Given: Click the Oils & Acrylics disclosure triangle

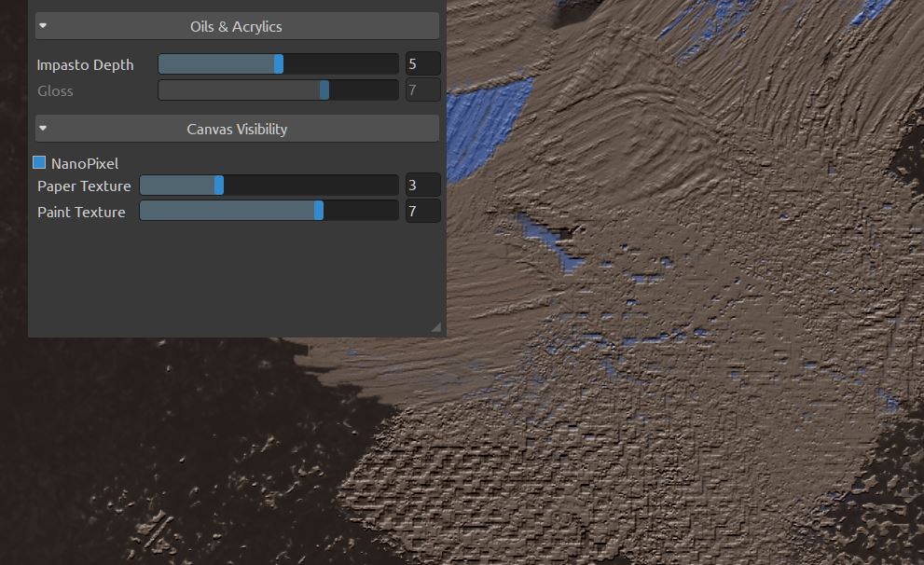Looking at the screenshot, I should click(x=42, y=25).
